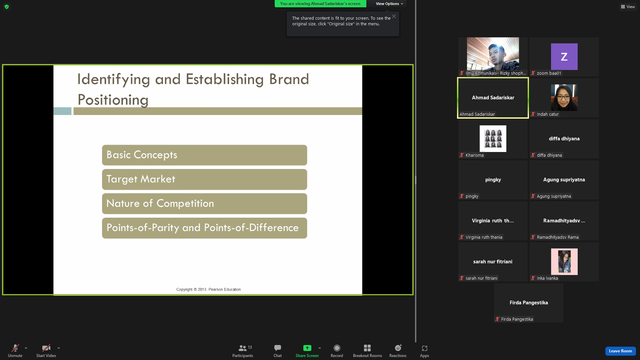Viewport: 640px width, 360px height.
Task: Click the 'Copyright © 2013 Pearson Education' footer
Action: 209,289
